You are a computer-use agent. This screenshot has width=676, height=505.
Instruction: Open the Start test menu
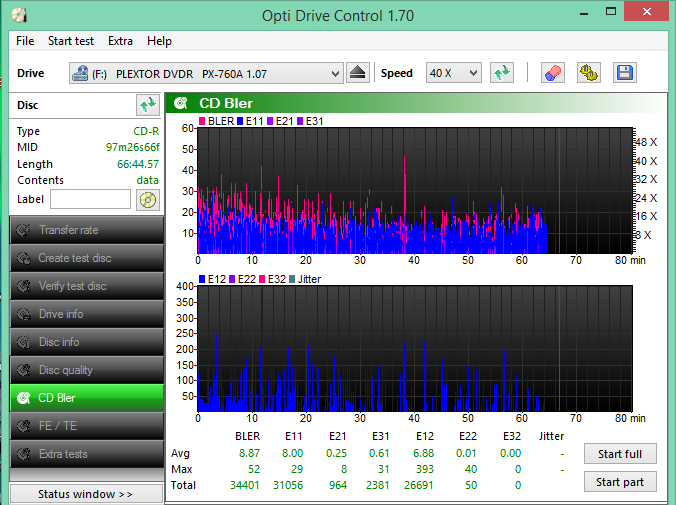click(71, 41)
